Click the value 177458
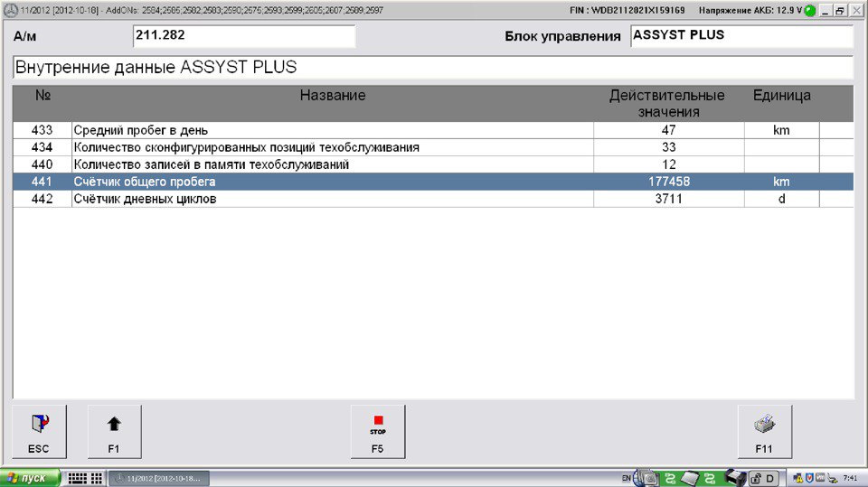This screenshot has height=487, width=868. tap(669, 182)
